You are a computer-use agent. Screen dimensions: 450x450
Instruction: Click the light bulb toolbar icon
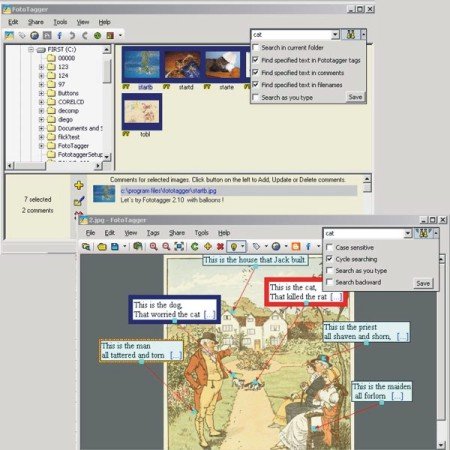pos(234,247)
